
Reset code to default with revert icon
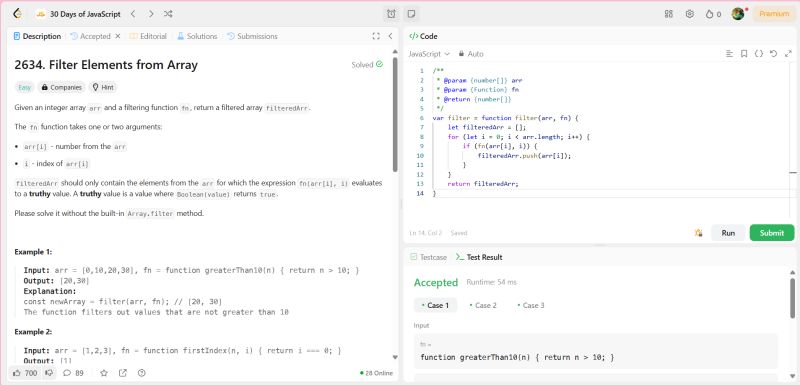click(773, 54)
